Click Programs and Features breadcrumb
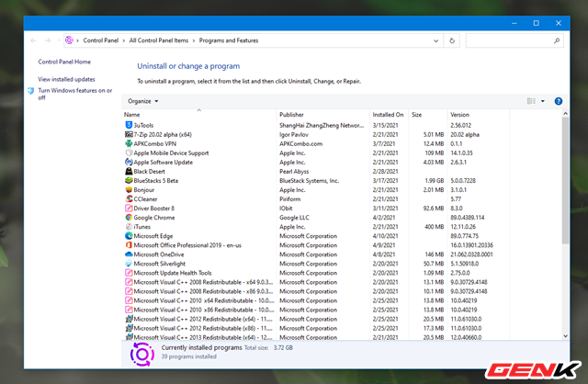Screen dimensions: 588x384 pyautogui.click(x=229, y=40)
